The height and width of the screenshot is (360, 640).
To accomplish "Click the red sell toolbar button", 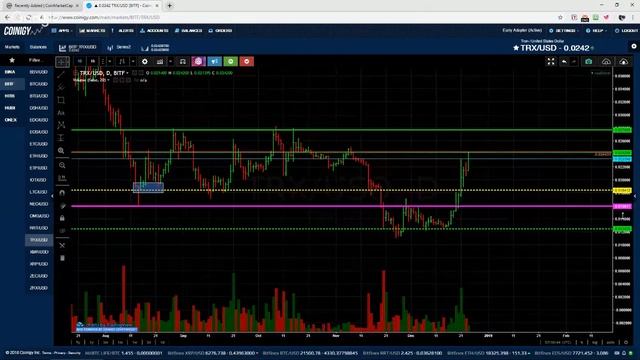I will point(247,62).
